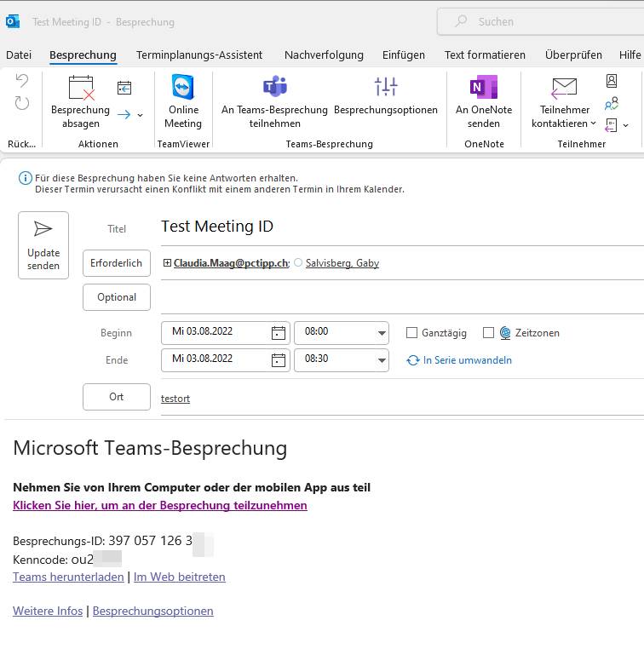Expand response options dropdown arrow
The width and height of the screenshot is (644, 649).
click(x=626, y=125)
